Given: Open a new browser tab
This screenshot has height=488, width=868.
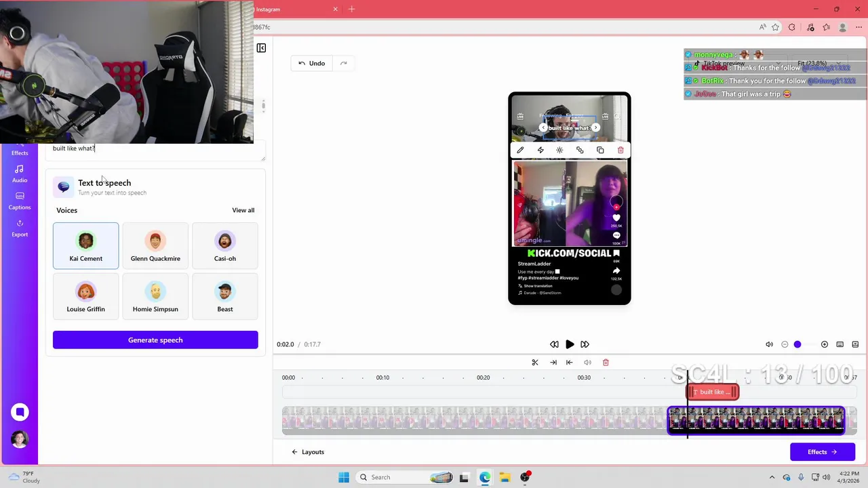Looking at the screenshot, I should click(x=351, y=9).
